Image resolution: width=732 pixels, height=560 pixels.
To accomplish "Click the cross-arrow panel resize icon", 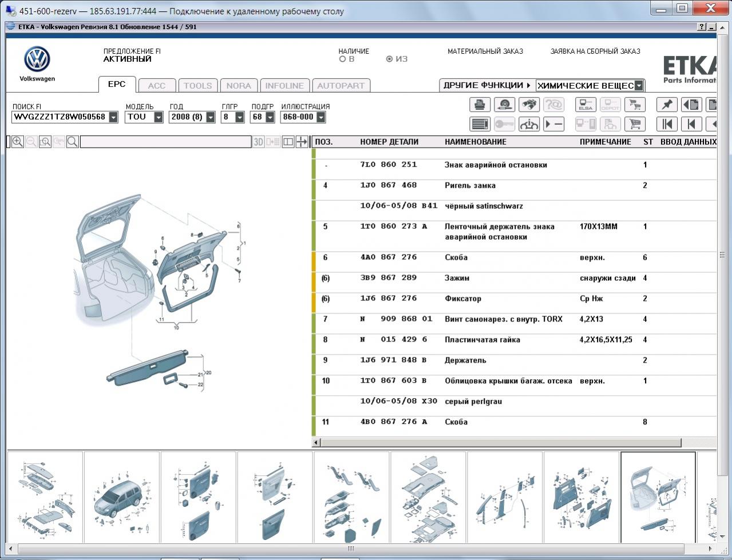I will point(302,142).
